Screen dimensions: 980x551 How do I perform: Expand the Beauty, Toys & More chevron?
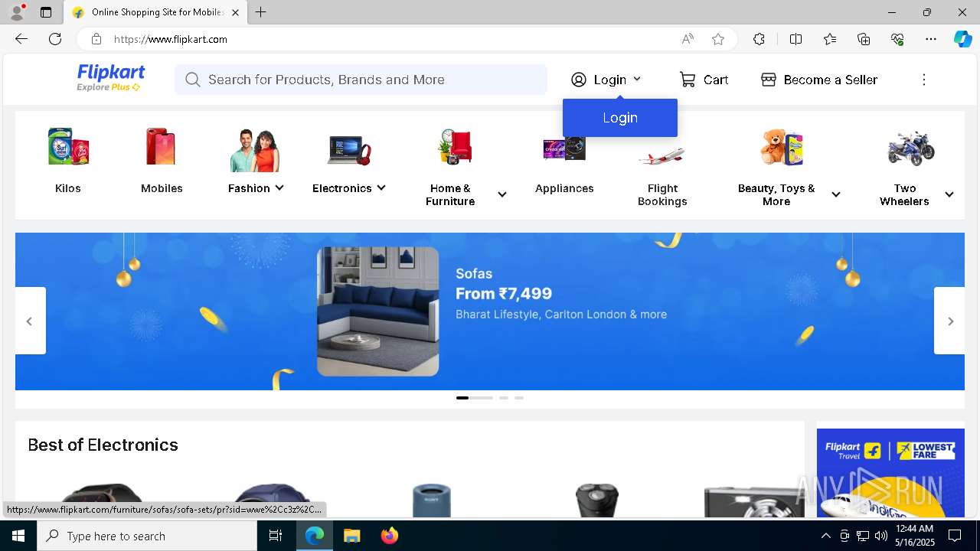pyautogui.click(x=836, y=194)
